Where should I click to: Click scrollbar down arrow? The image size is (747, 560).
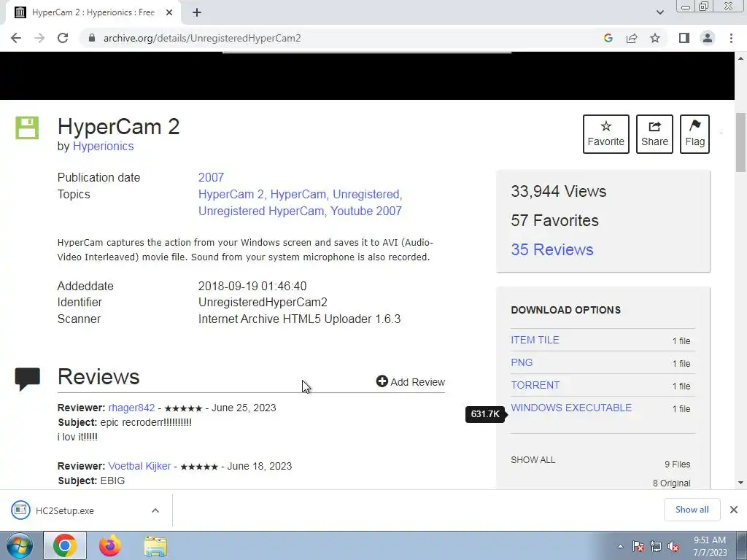point(741,483)
